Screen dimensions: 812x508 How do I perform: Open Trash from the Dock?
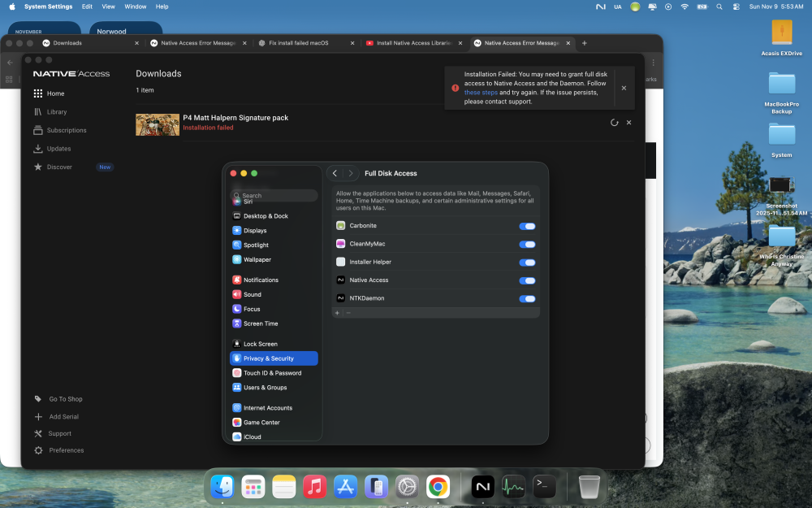point(590,487)
